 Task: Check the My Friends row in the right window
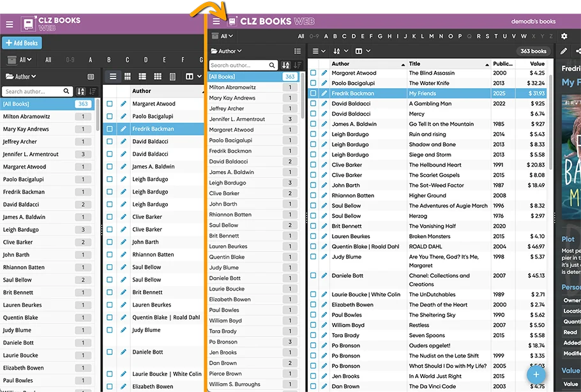click(x=313, y=93)
